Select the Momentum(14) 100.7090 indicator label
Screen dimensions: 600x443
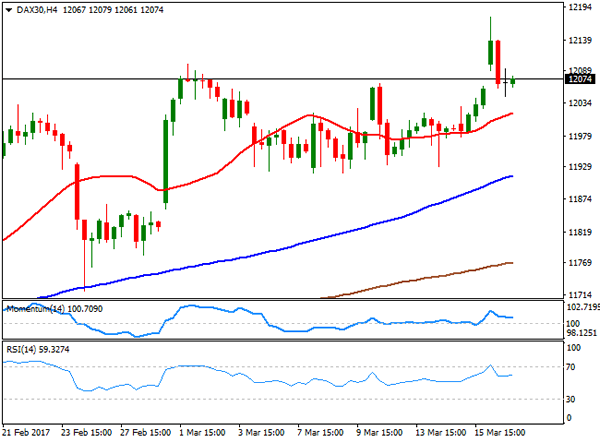point(54,309)
